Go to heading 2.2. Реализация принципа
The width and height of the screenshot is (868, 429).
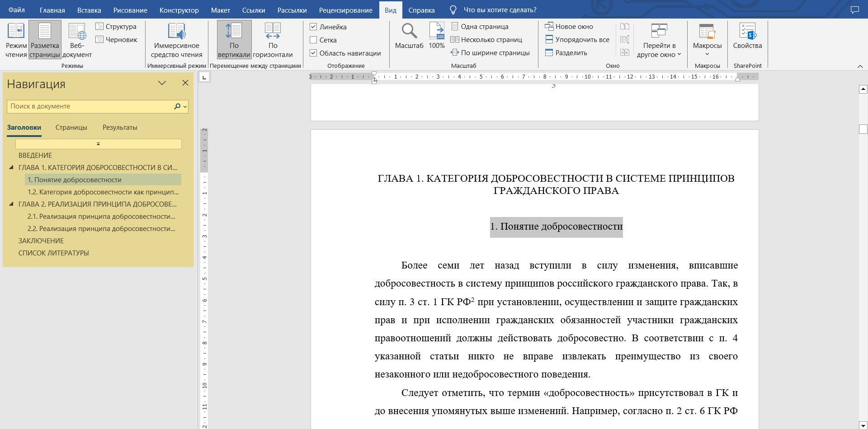(101, 229)
